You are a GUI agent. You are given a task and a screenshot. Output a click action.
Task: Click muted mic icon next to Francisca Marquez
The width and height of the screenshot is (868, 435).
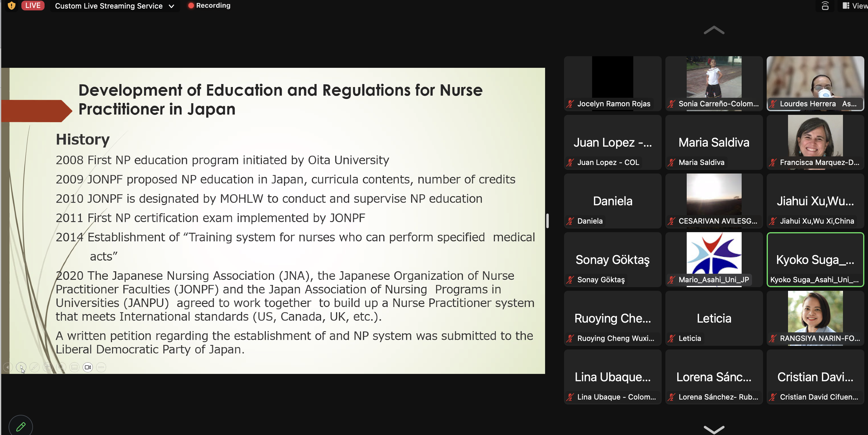(x=773, y=163)
